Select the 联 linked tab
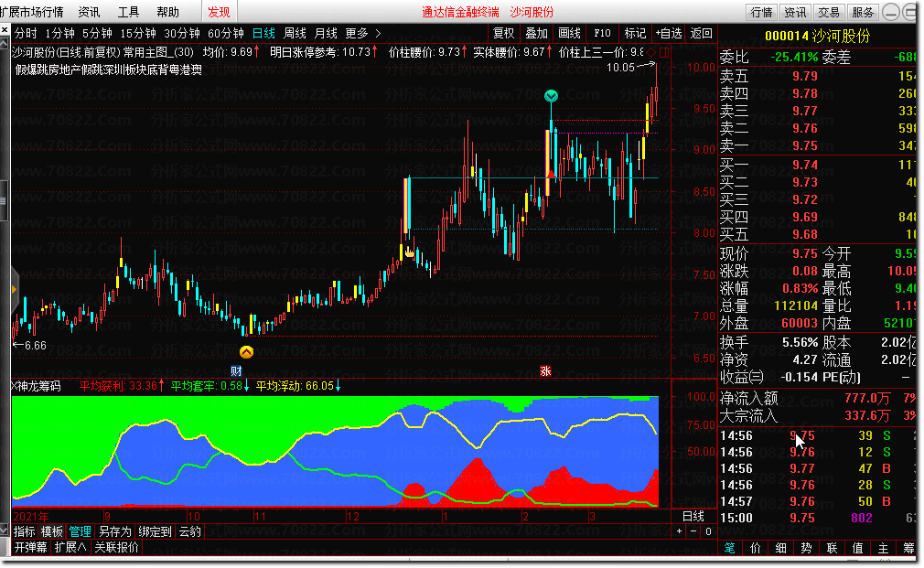The image size is (924, 568). [x=833, y=548]
